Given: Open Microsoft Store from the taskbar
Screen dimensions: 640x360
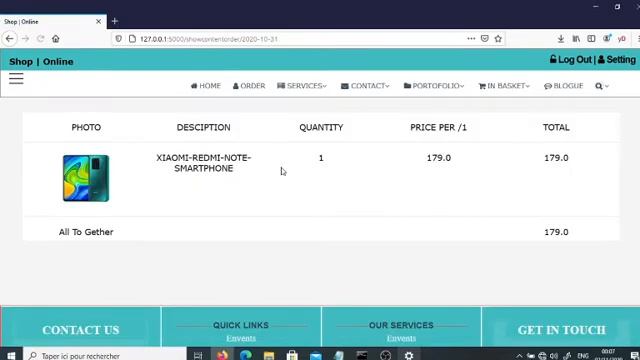Looking at the screenshot, I should [292, 355].
